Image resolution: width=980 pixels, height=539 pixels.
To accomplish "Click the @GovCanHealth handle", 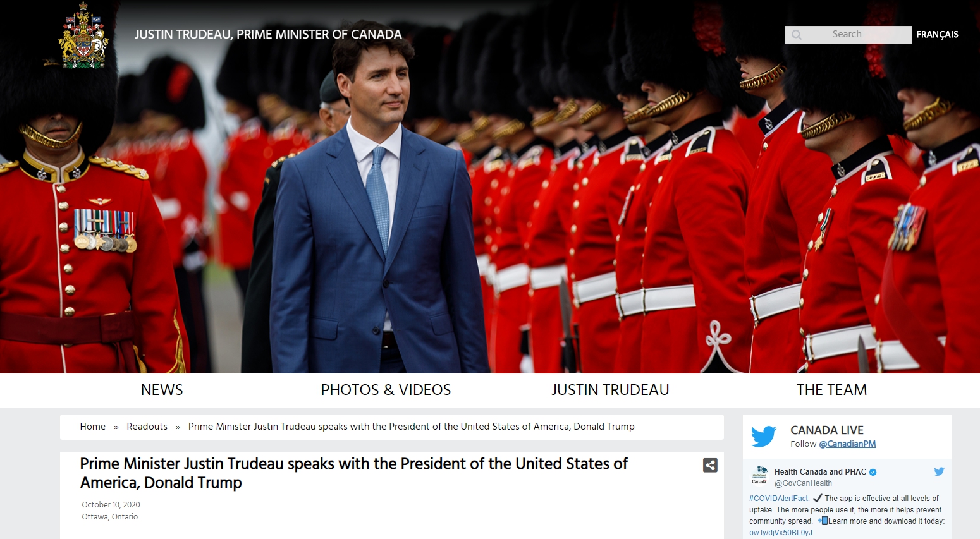I will coord(803,483).
